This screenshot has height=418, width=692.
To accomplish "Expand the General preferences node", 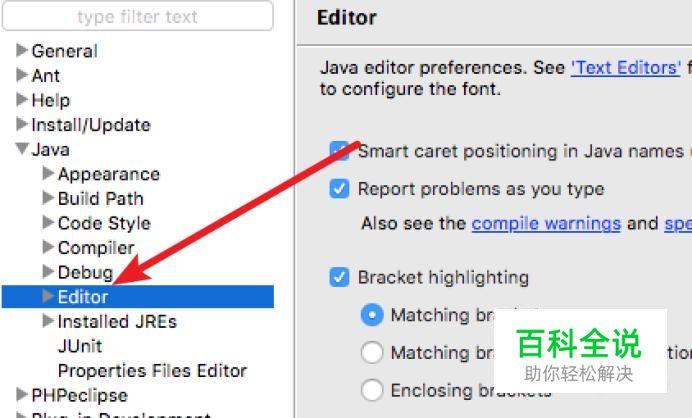I will [x=22, y=50].
